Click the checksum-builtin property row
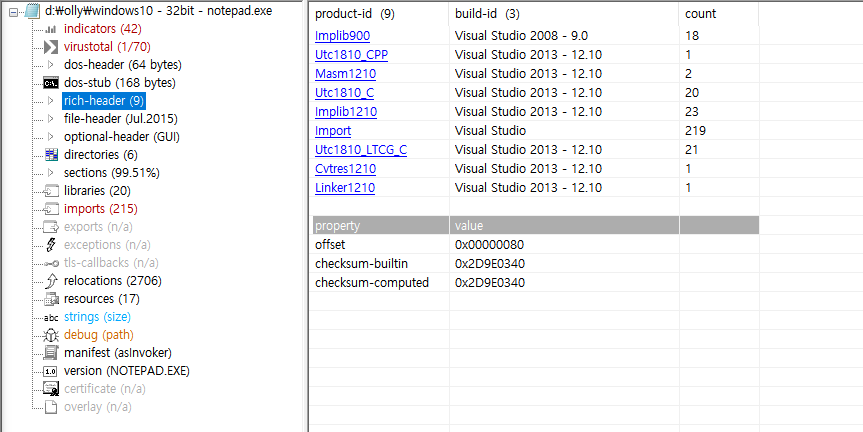863x432 pixels. coord(536,264)
